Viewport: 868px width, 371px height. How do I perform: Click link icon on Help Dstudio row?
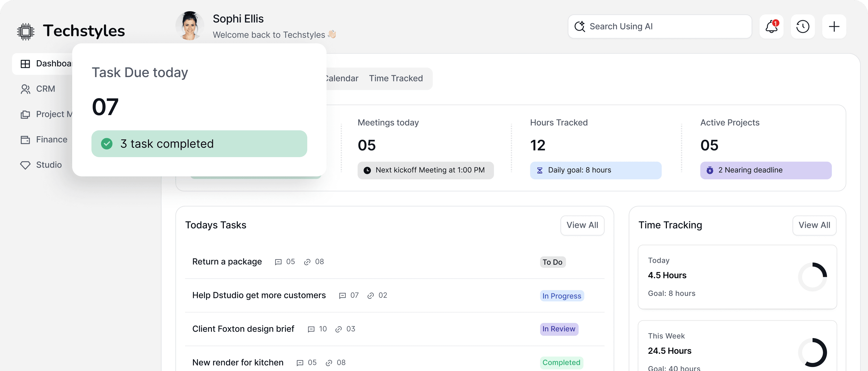(x=371, y=296)
